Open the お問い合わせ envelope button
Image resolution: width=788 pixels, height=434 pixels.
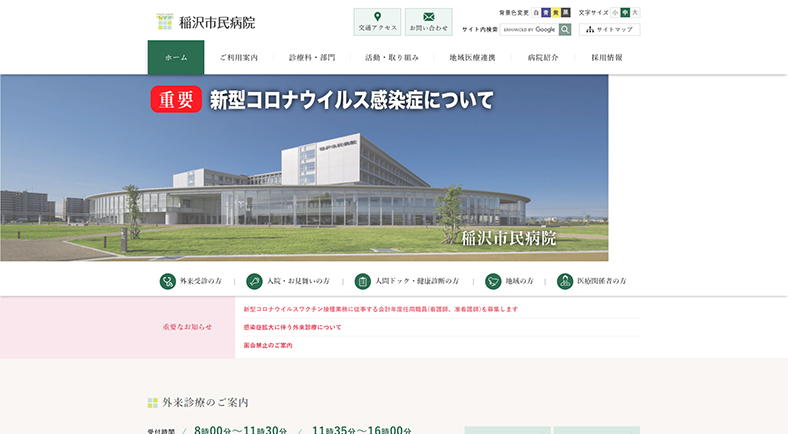(x=429, y=22)
